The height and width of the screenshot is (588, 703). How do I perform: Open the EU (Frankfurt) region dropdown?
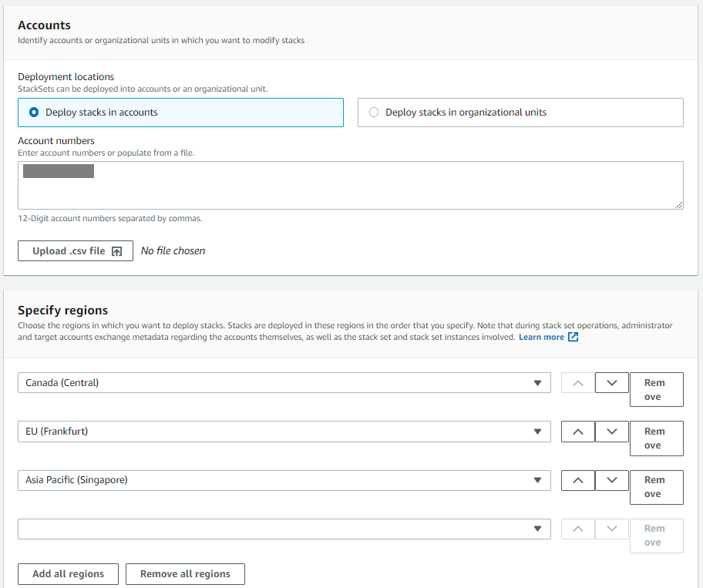(x=538, y=432)
